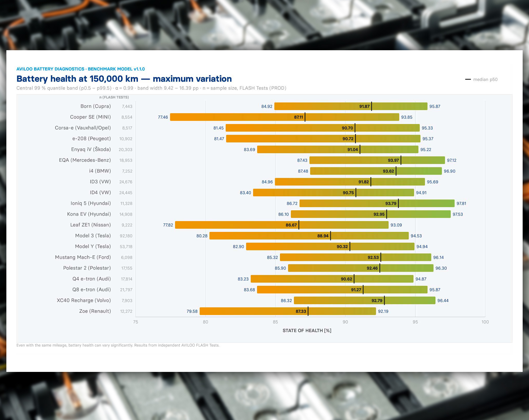The image size is (529, 420).
Task: Click the sample size "6,098" for Mustang Mach-E
Action: pyautogui.click(x=127, y=257)
